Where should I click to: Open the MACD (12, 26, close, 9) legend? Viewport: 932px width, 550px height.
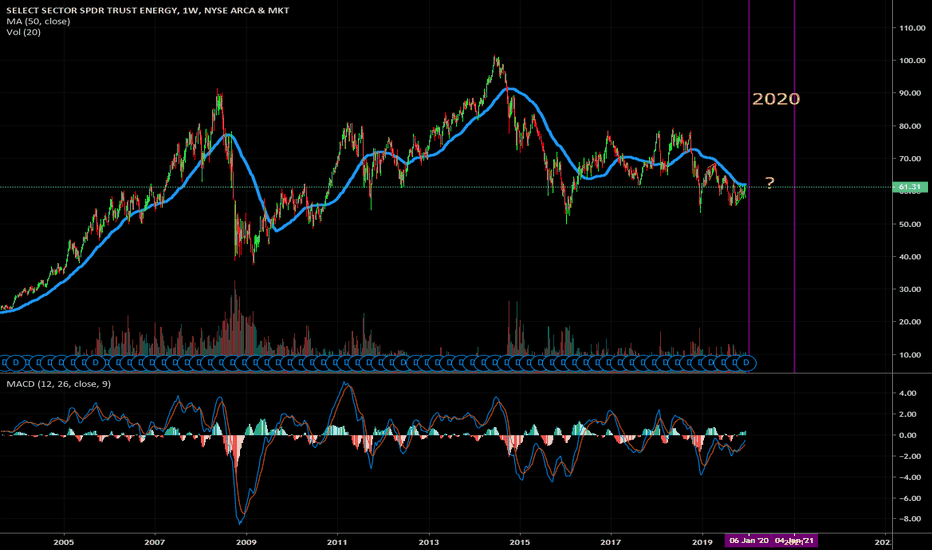(x=58, y=384)
